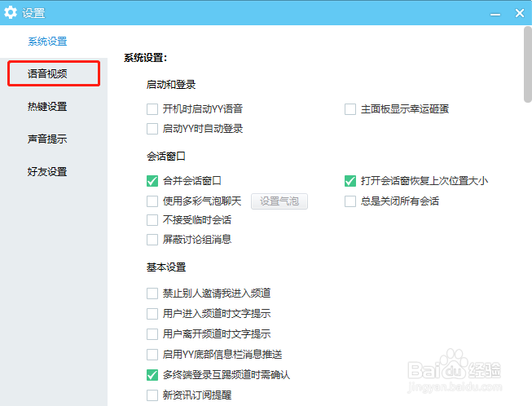Click the 系统设置: heading text

pos(146,58)
